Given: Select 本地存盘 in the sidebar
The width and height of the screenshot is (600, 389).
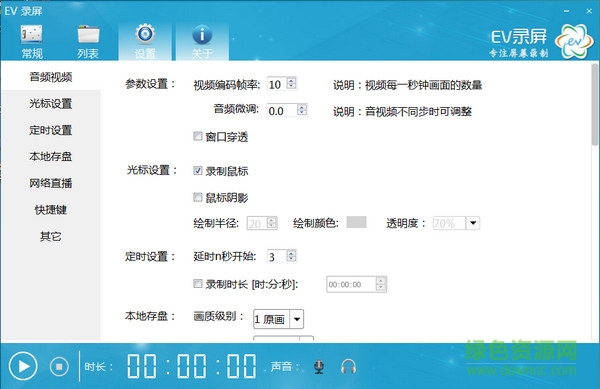Looking at the screenshot, I should (x=51, y=156).
